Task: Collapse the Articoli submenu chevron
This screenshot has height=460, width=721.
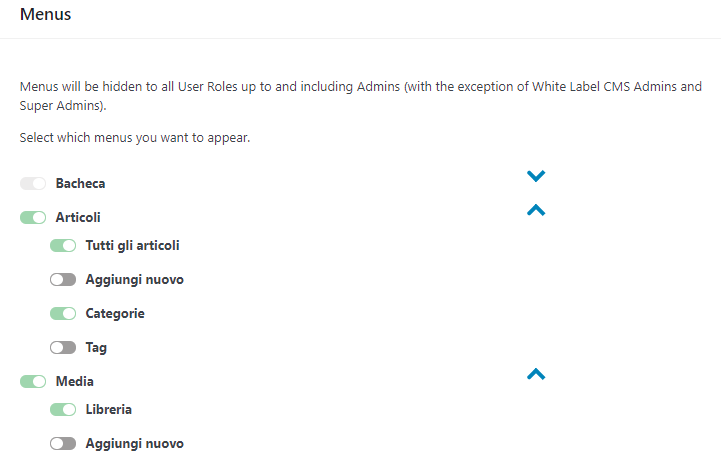Action: 536,210
